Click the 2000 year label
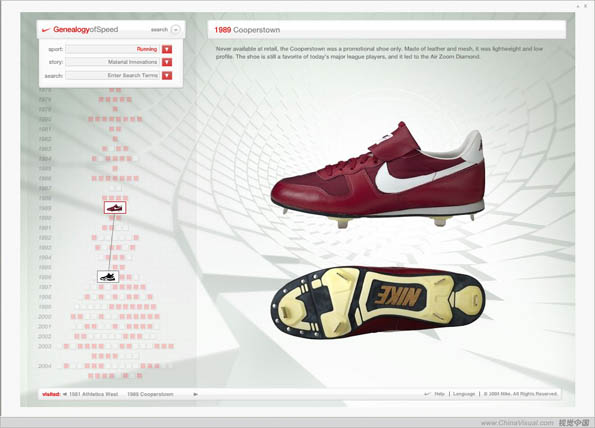The height and width of the screenshot is (428, 595). [44, 316]
